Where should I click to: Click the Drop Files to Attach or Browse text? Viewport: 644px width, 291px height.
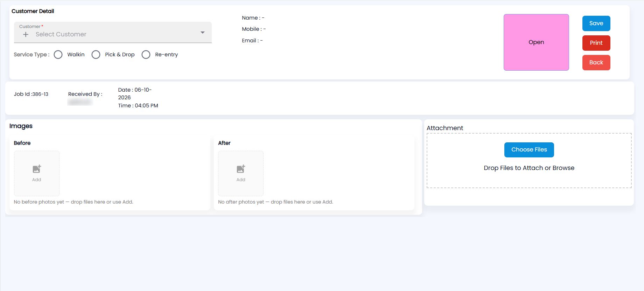[529, 168]
